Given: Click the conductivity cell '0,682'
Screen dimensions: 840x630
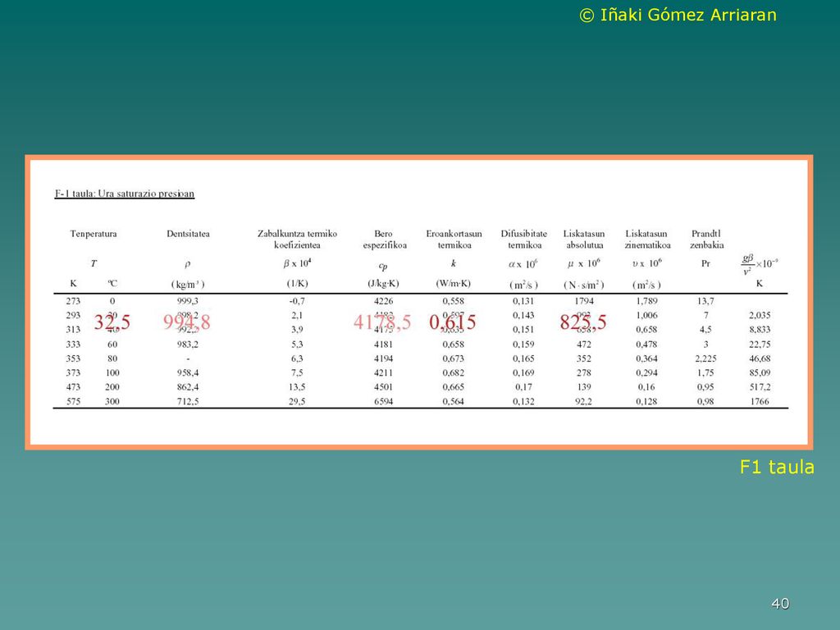Looking at the screenshot, I should pos(453,373).
